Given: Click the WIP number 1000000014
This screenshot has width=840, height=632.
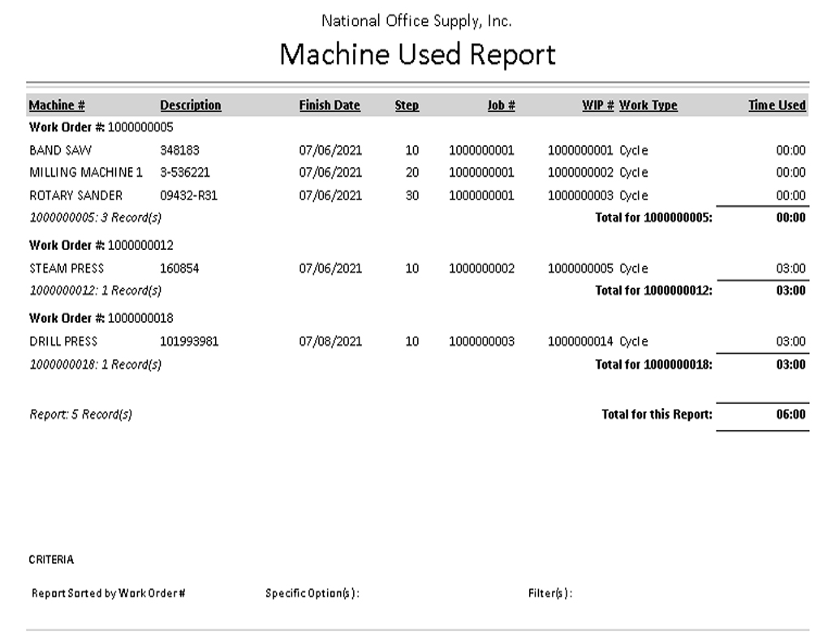Looking at the screenshot, I should (580, 342).
